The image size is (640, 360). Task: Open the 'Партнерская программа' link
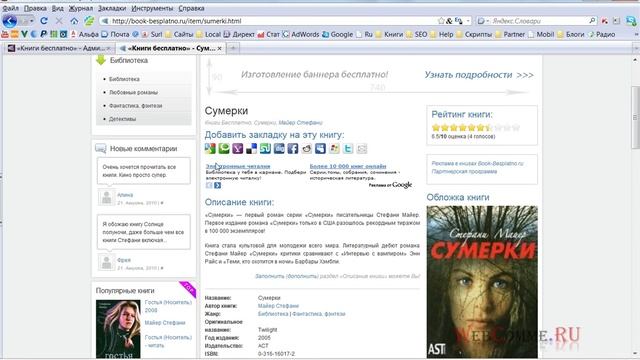(x=464, y=171)
